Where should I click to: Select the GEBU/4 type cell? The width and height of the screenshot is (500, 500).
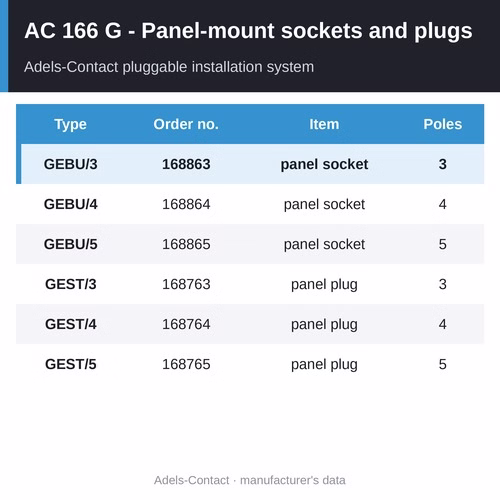71,204
